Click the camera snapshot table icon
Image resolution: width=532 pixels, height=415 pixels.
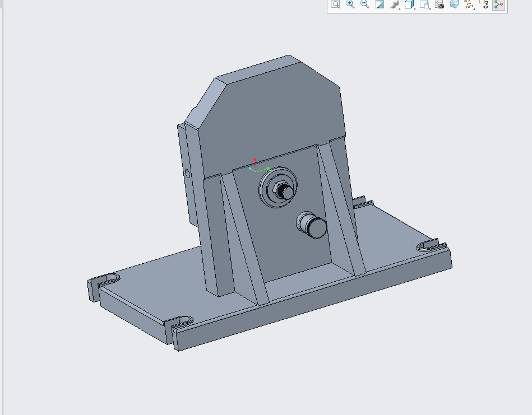[440, 4]
